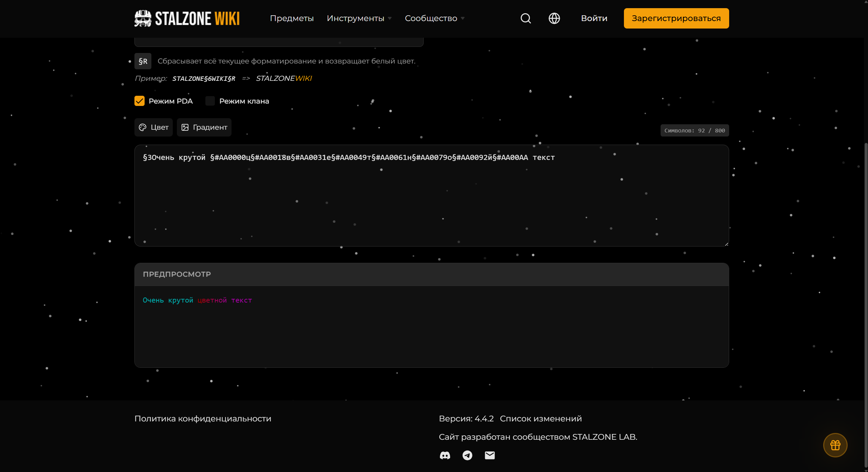Screen dimensions: 868x472
Task: Click the example code STALZONE§6WIKI§R
Action: (204, 79)
